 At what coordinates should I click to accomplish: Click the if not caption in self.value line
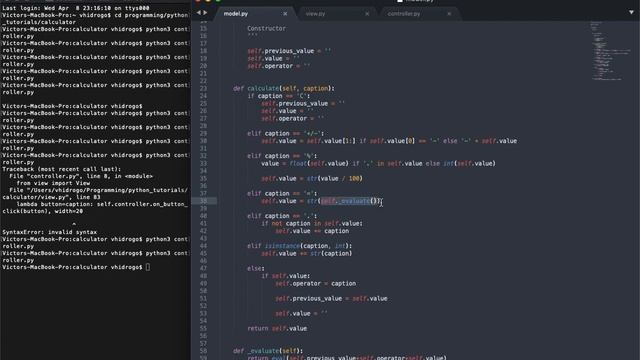coord(312,223)
